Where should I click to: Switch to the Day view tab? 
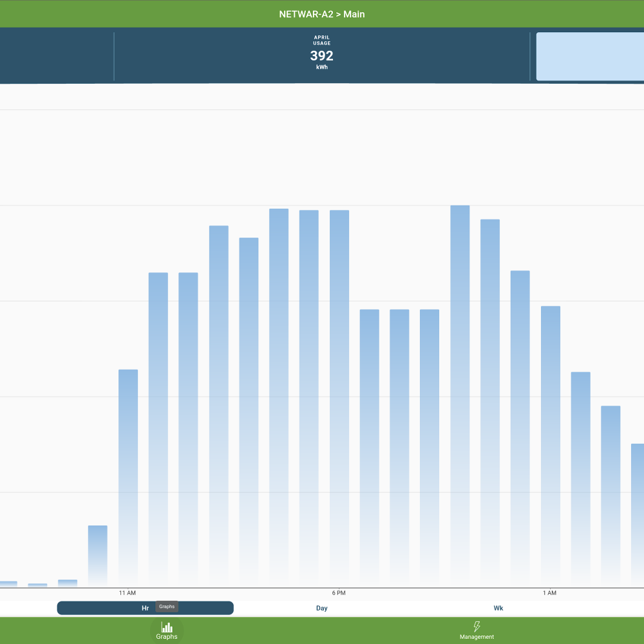[322, 608]
